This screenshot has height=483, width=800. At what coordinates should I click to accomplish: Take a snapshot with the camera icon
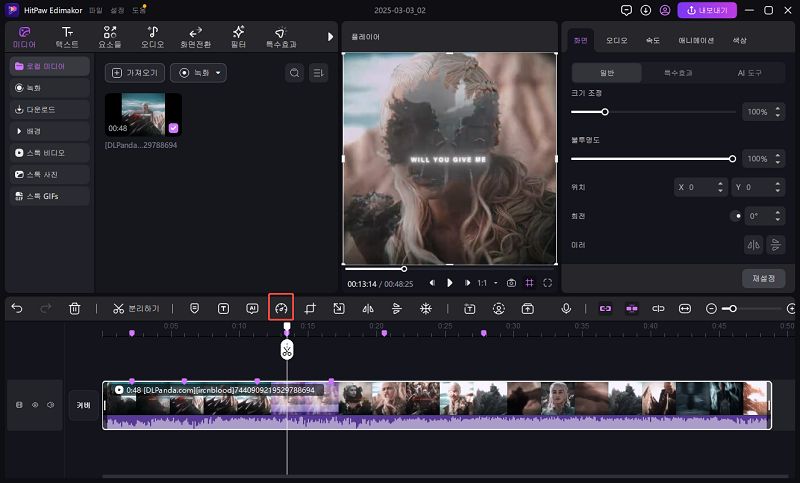(x=511, y=283)
